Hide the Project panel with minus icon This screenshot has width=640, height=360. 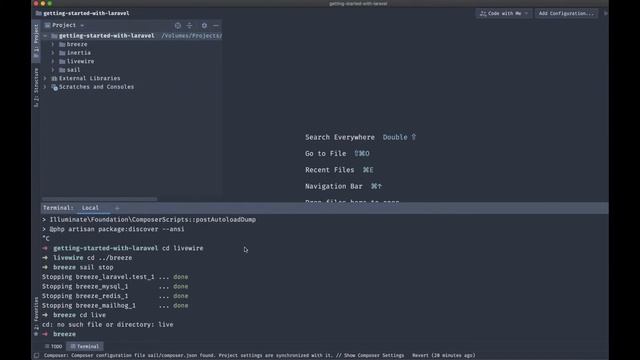pos(216,25)
